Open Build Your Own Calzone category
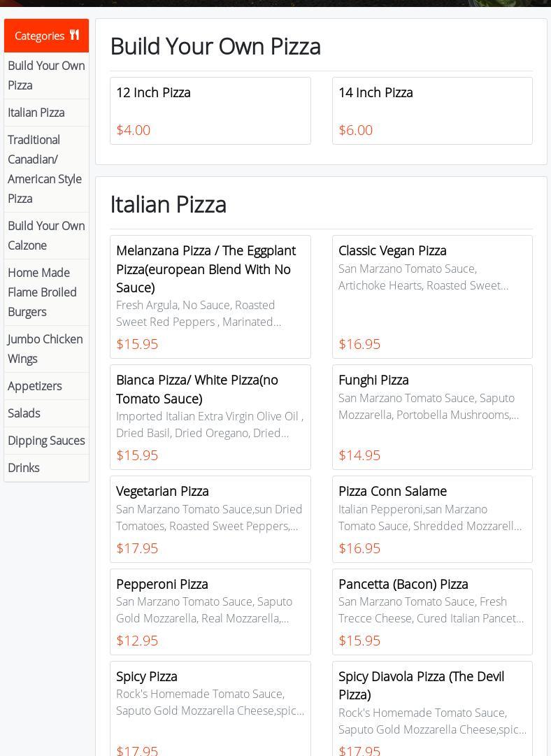 46,236
